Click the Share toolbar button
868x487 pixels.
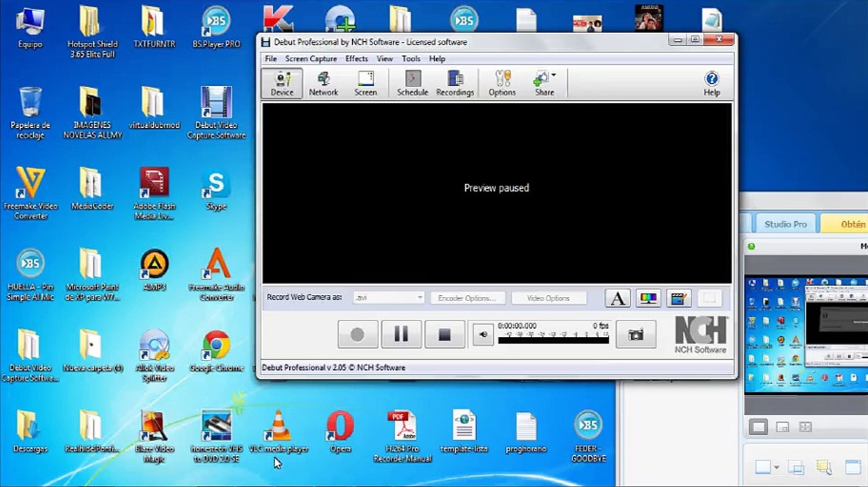(x=542, y=84)
